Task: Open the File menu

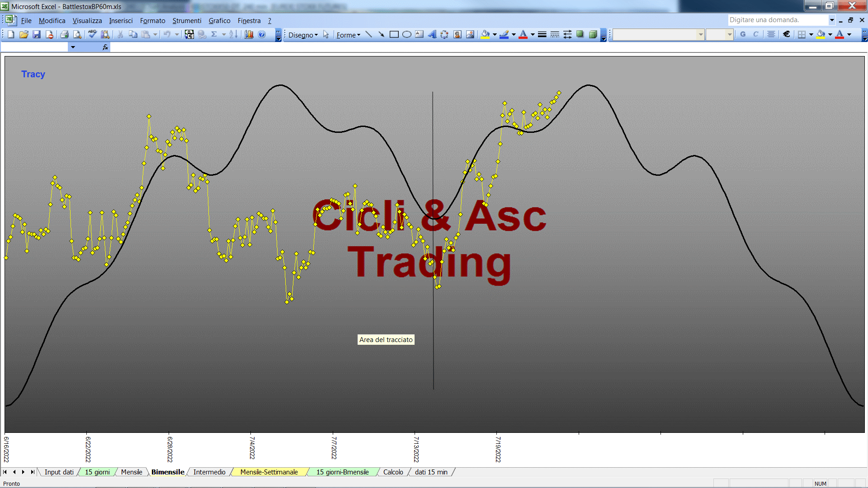Action: click(x=26, y=20)
